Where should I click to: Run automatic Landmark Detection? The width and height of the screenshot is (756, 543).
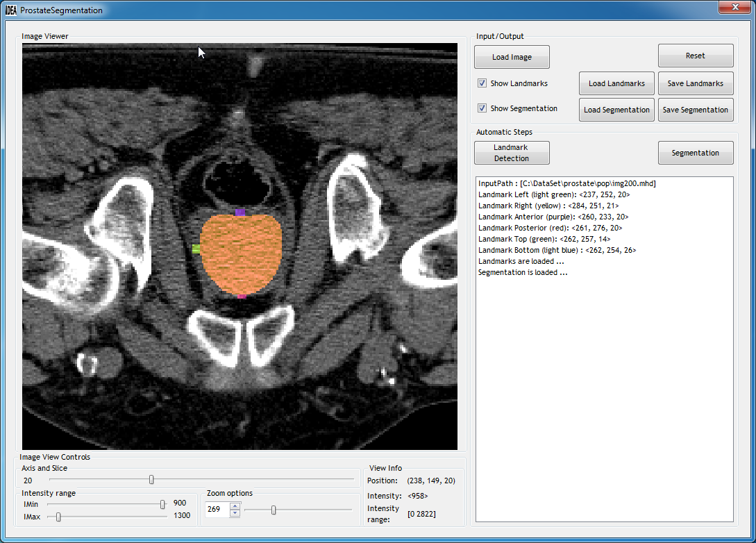pyautogui.click(x=512, y=152)
